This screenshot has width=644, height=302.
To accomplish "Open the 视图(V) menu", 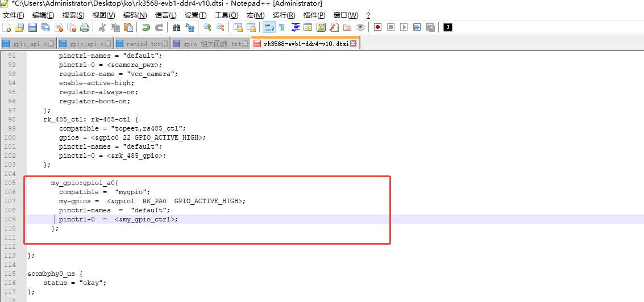I will 103,15.
